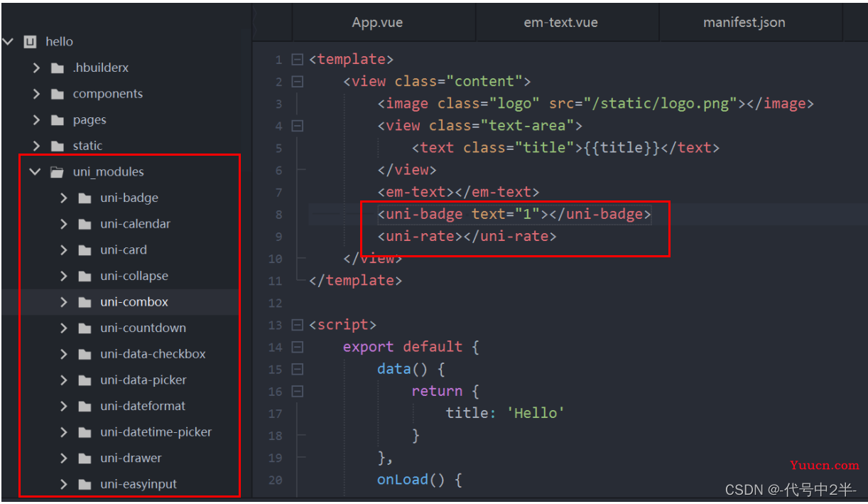Click the uni-countdown folder icon
The width and height of the screenshot is (868, 504).
85,328
